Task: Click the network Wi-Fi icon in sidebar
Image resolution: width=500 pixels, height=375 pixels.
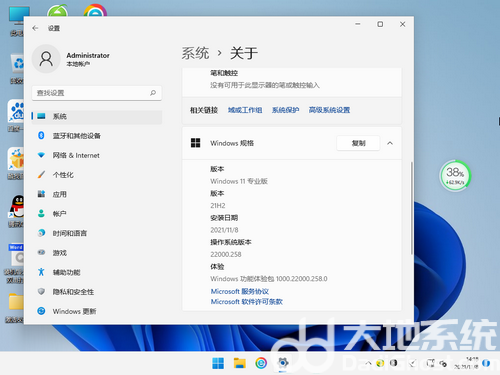Action: [41, 155]
